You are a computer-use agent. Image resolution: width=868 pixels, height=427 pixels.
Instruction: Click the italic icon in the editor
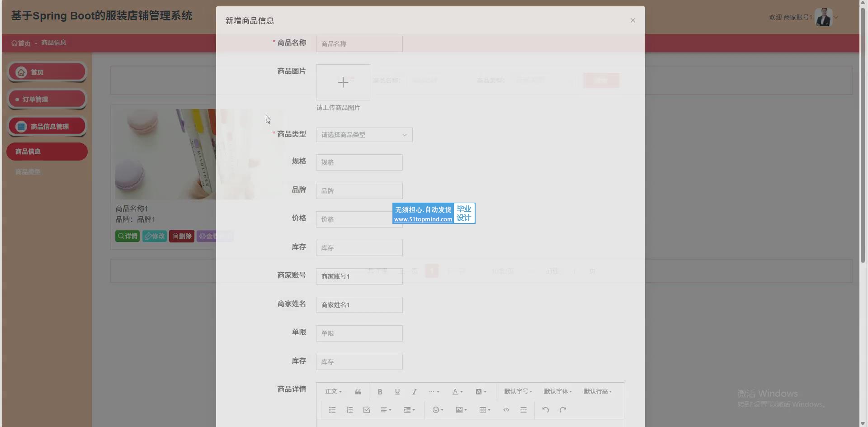[x=414, y=392]
